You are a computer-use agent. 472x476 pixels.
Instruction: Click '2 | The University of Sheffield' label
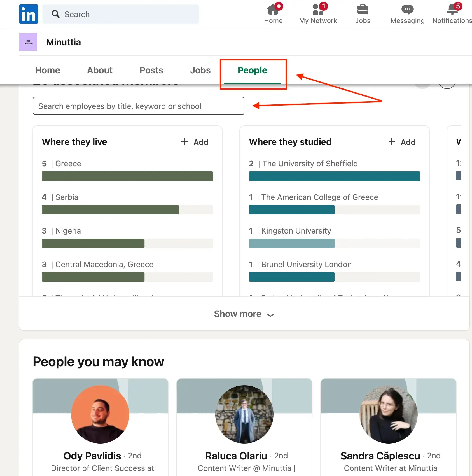tap(303, 164)
